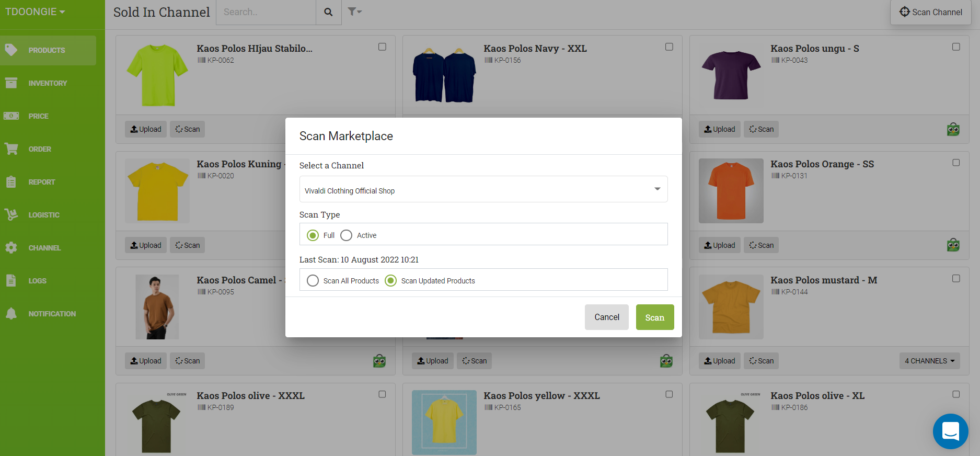Choose Scan Updated Products option
This screenshot has height=456, width=980.
click(x=390, y=281)
